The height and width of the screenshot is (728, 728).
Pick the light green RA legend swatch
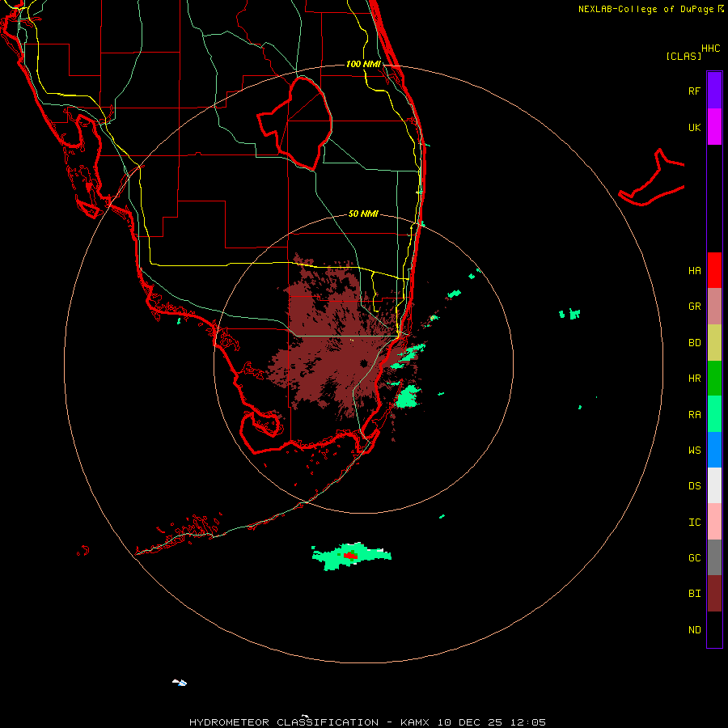(x=714, y=414)
